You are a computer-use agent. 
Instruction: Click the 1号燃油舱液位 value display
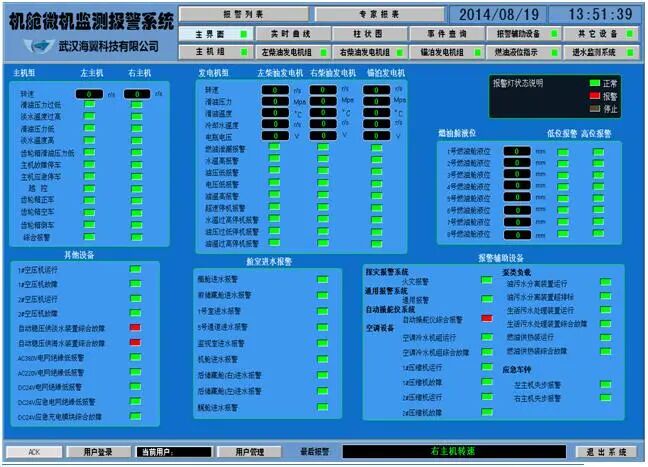(x=517, y=152)
